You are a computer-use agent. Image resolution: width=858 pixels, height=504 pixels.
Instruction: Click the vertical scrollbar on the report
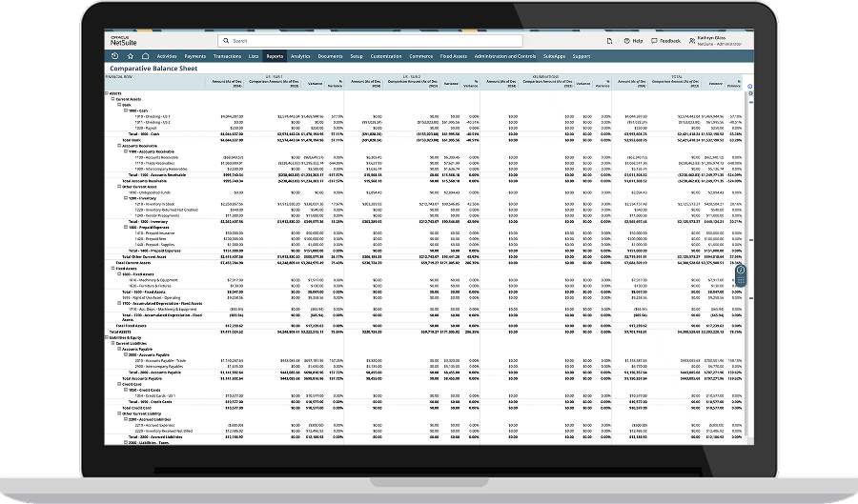tap(749, 238)
